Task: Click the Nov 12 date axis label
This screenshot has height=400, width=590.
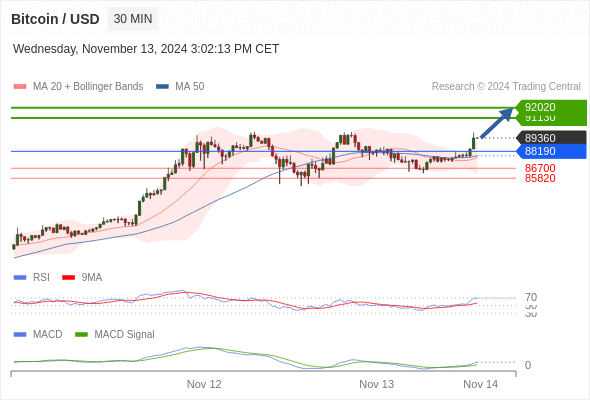Action: [x=204, y=384]
